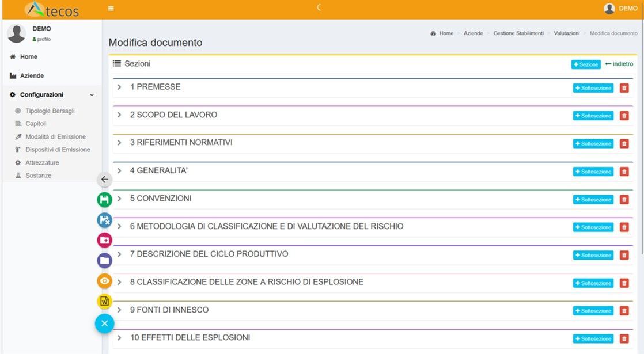The width and height of the screenshot is (644, 354).
Task: Expand the 4 GENERALITA' section chevron
Action: pos(119,171)
